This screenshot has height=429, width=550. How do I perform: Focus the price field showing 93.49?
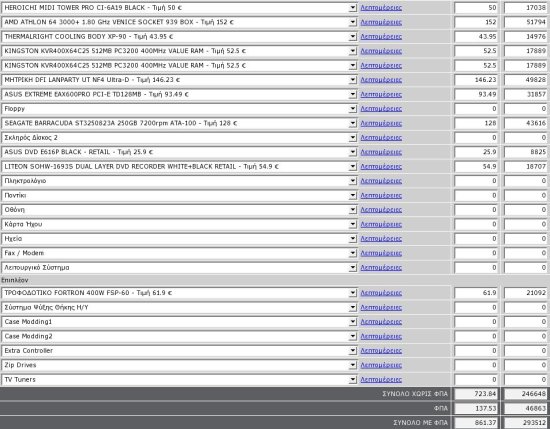click(476, 94)
